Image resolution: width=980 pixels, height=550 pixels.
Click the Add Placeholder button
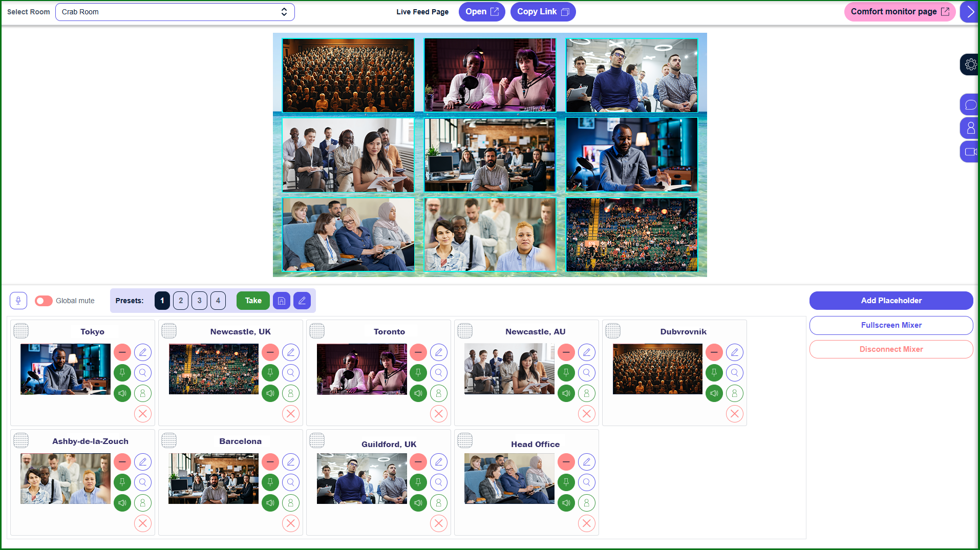[891, 301]
